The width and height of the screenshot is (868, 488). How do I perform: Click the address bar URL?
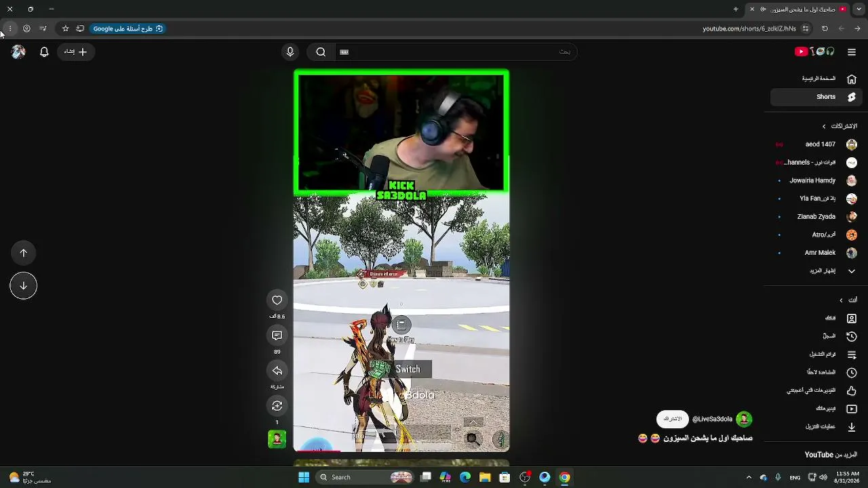click(x=749, y=28)
